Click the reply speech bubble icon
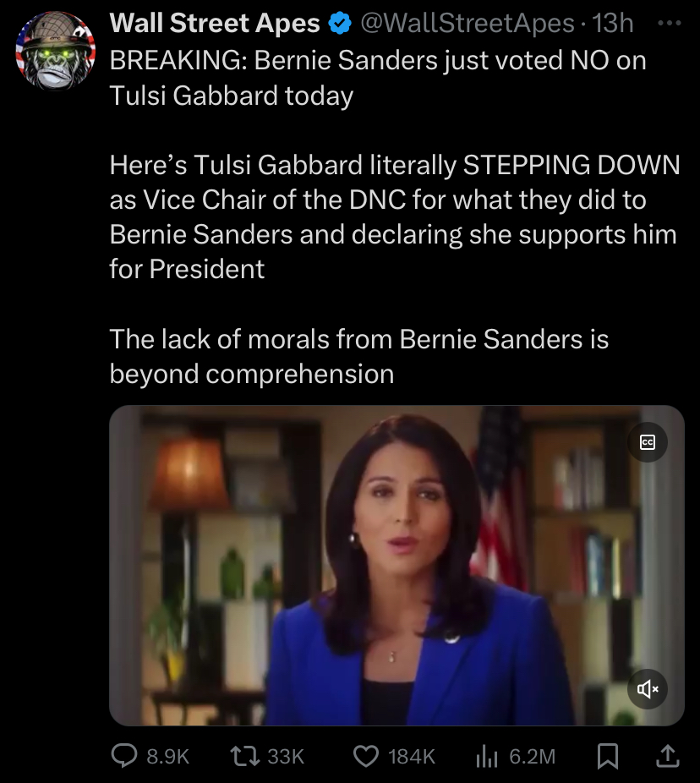Image resolution: width=700 pixels, height=783 pixels. (x=123, y=756)
